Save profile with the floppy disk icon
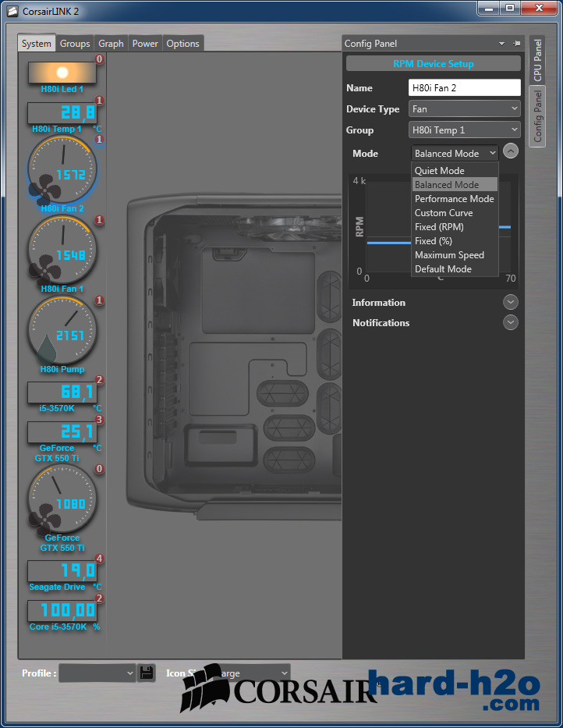The height and width of the screenshot is (728, 563). pyautogui.click(x=147, y=673)
